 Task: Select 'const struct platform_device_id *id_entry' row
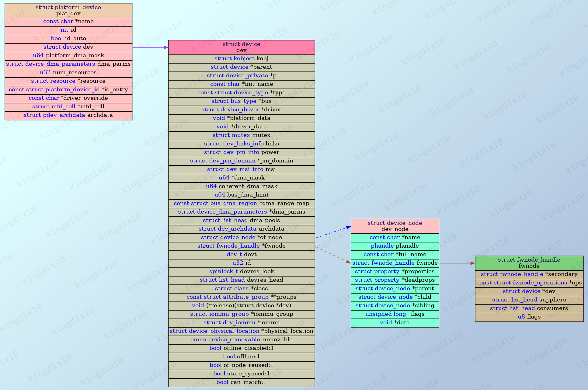tap(68, 90)
